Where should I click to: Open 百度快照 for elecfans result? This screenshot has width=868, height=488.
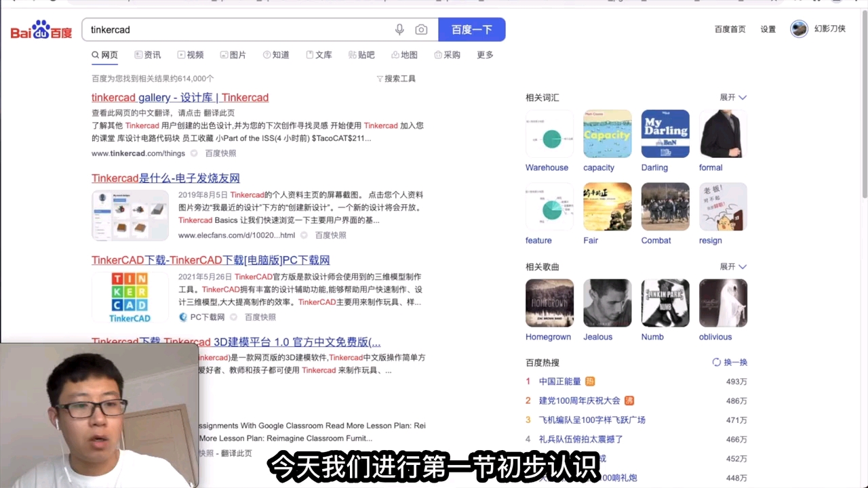click(331, 235)
